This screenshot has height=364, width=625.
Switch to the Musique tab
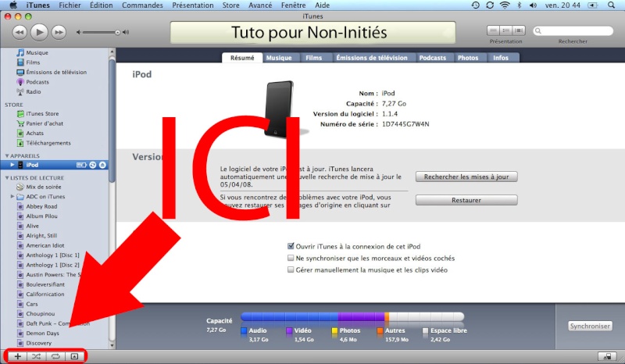(x=279, y=58)
